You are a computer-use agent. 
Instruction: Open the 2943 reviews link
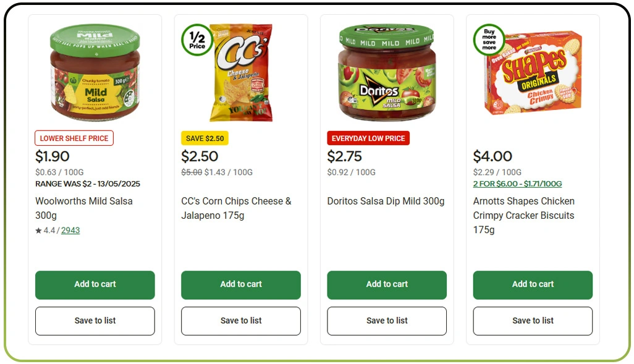(x=70, y=230)
